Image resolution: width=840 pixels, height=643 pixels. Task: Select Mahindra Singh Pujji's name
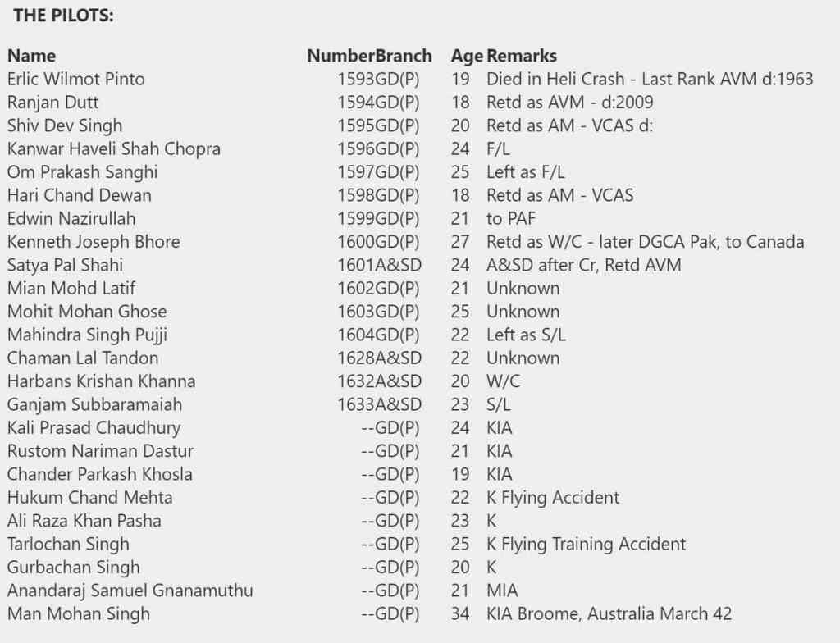tap(87, 335)
